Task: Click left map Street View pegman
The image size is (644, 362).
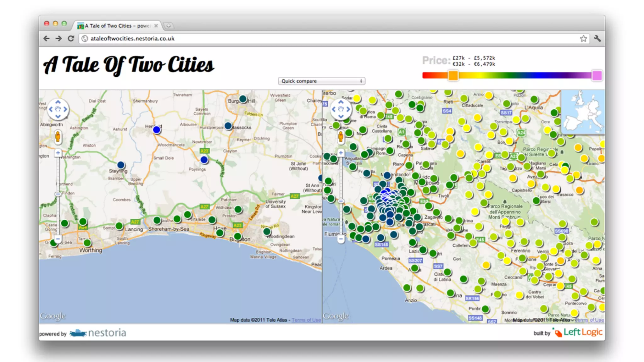Action: click(x=58, y=137)
